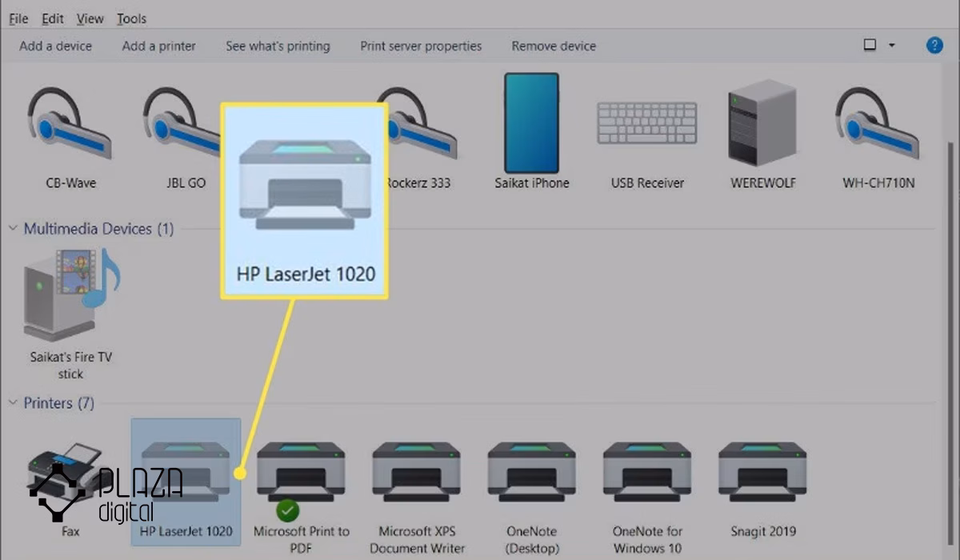The height and width of the screenshot is (560, 960).
Task: Open the view options dropdown arrow
Action: point(892,46)
